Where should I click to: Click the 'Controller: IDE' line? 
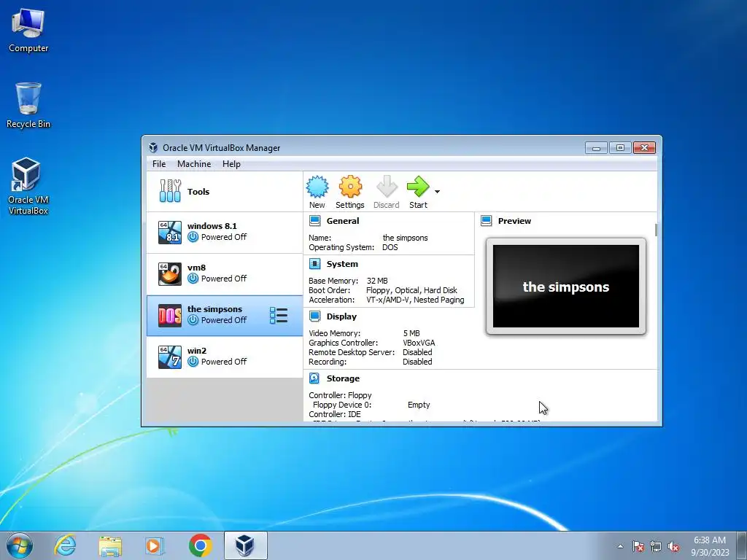pyautogui.click(x=335, y=414)
